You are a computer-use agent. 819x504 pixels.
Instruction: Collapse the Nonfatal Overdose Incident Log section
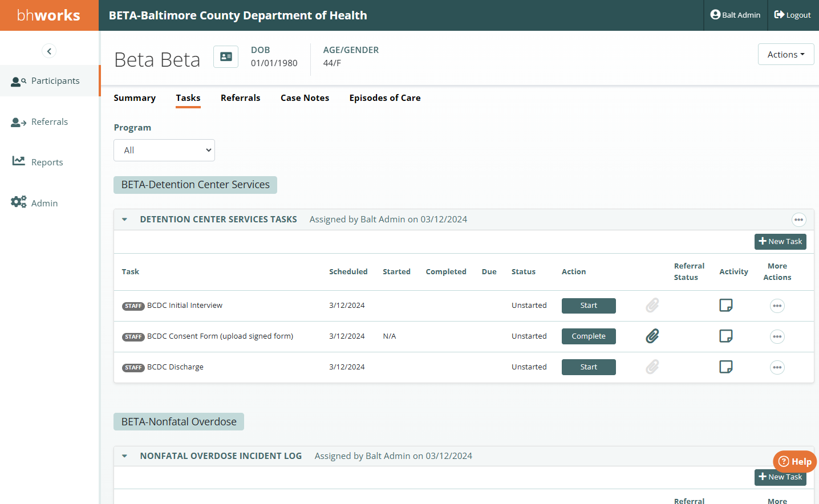(124, 456)
